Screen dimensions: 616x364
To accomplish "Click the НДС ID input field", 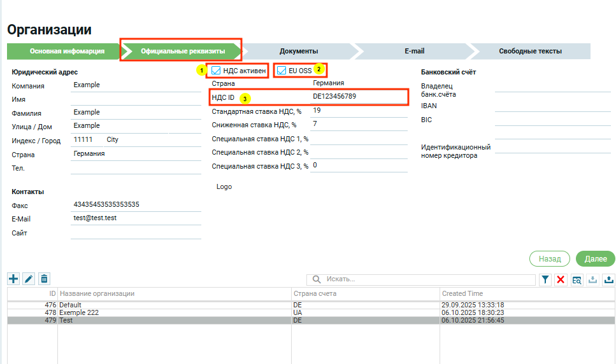I will coord(358,97).
